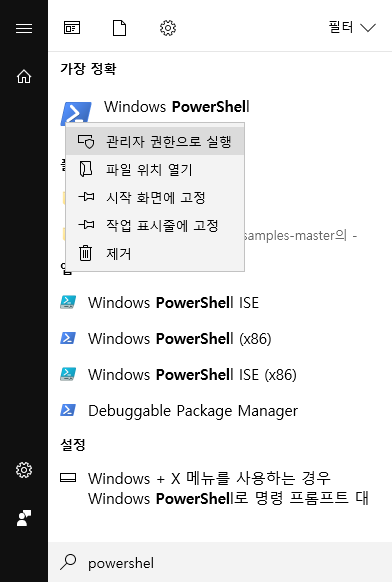
Task: Click the taskbar settings icon beside Windows + X
Action: (68, 478)
